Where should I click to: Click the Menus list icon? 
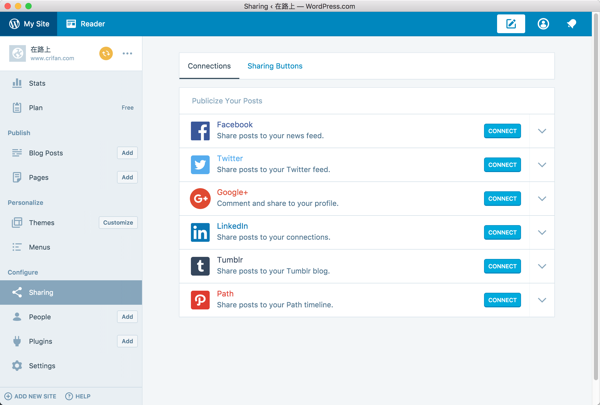tap(17, 247)
